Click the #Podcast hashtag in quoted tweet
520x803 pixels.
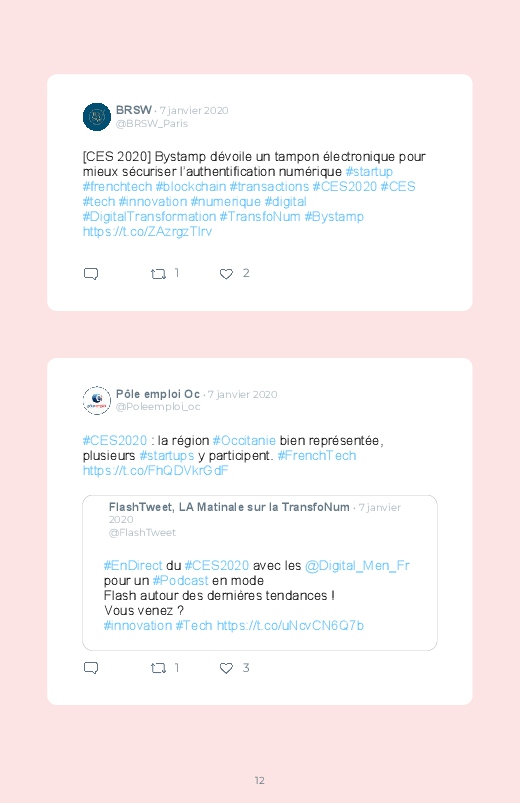click(180, 581)
